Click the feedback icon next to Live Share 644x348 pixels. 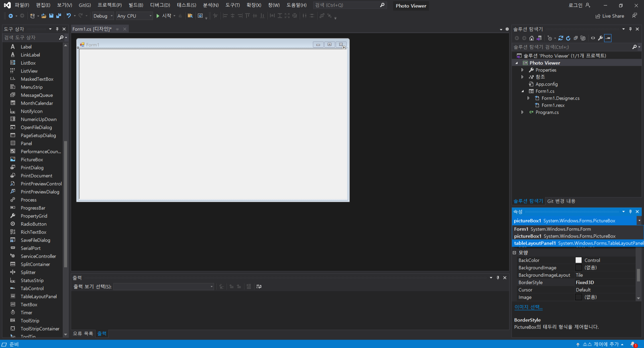pos(634,16)
